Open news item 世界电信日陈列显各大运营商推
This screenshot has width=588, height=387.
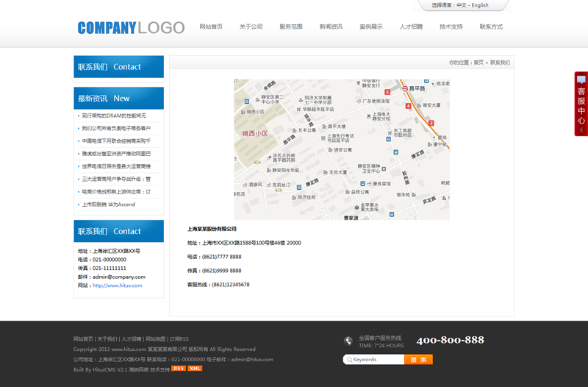click(x=116, y=166)
